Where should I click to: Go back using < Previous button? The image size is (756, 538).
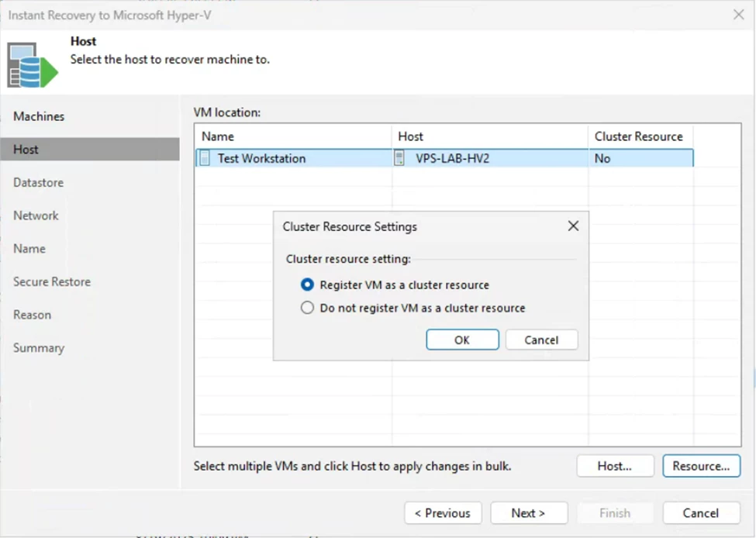point(443,513)
